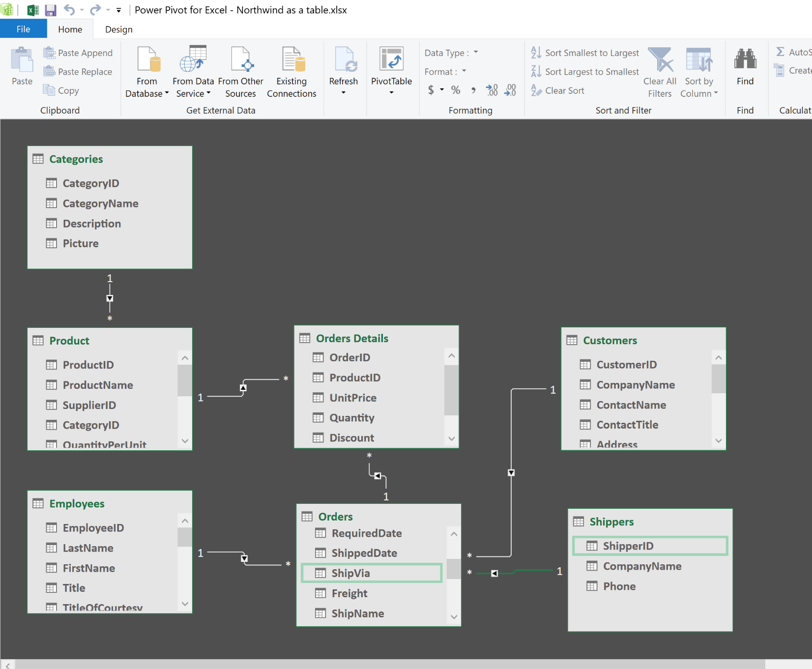Viewport: 812px width, 669px height.
Task: Click the Redo arrow
Action: click(95, 10)
